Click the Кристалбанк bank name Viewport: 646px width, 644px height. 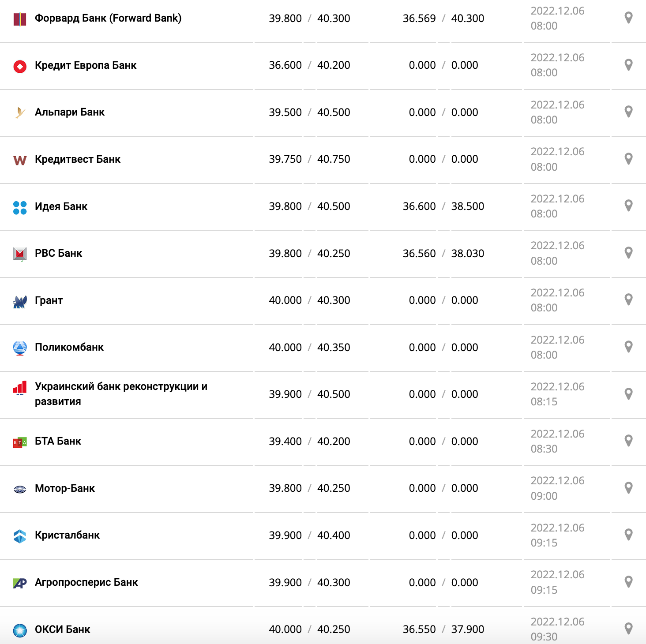click(x=67, y=535)
